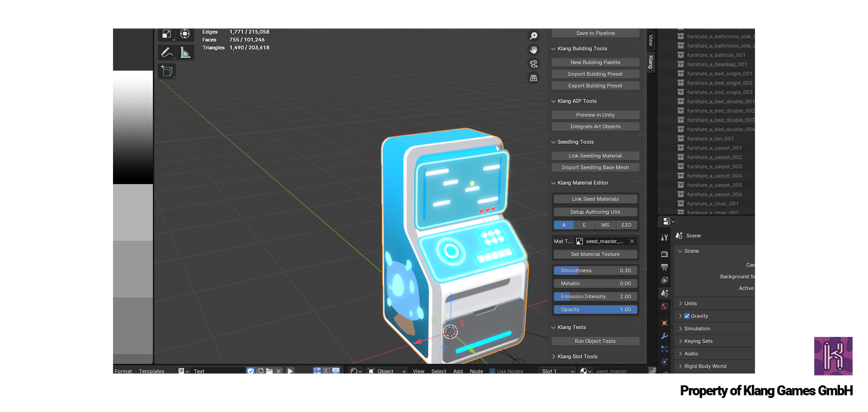Select the Annotate pencil tool
Image resolution: width=868 pixels, height=412 pixels.
click(x=166, y=53)
